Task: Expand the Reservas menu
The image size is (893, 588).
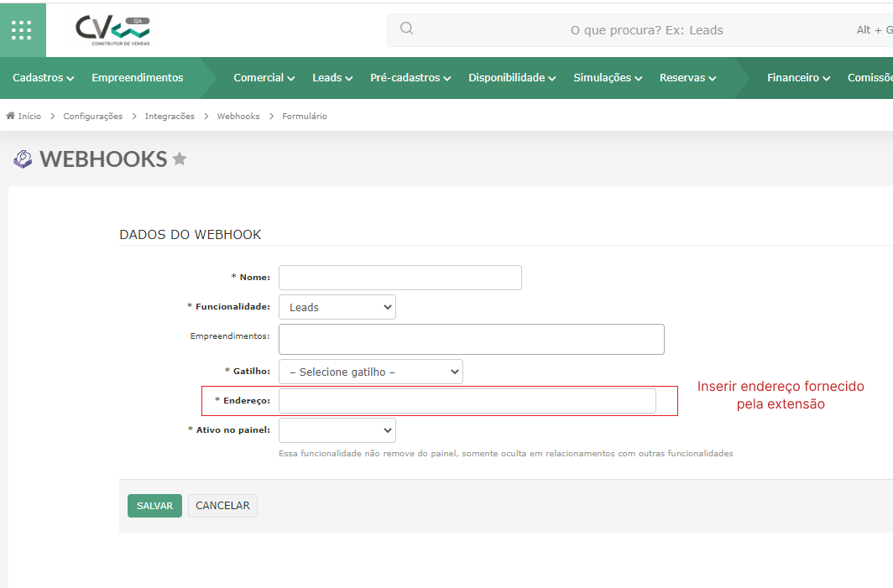Action: 688,78
